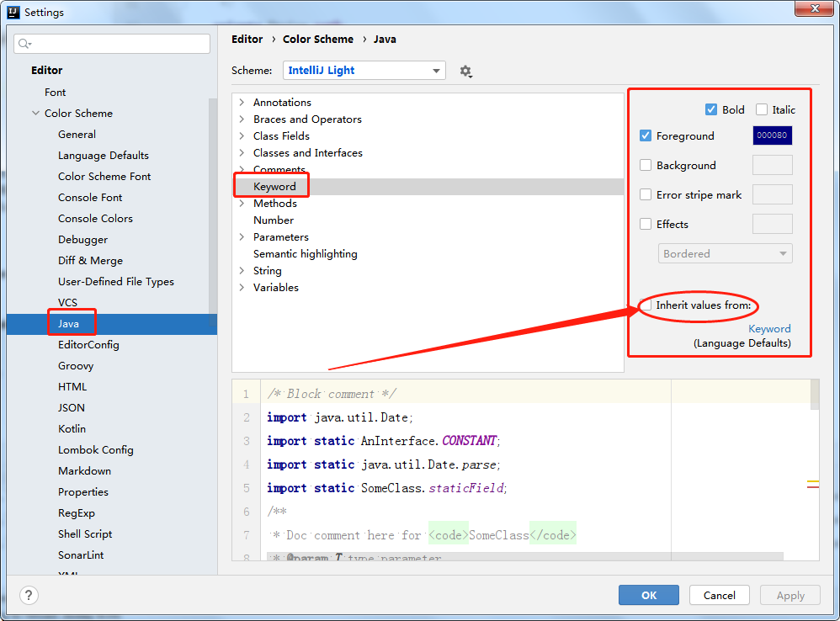This screenshot has height=621, width=840.
Task: Open Console Colors settings
Action: point(95,219)
